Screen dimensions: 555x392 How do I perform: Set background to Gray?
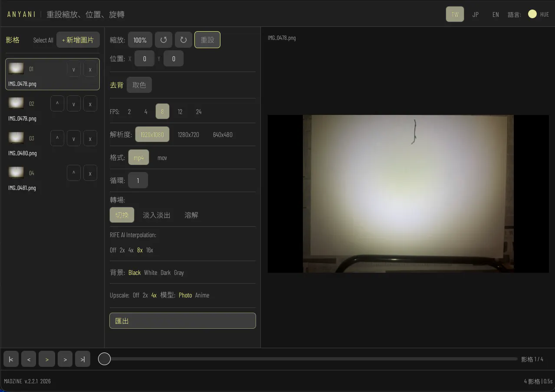coord(179,272)
